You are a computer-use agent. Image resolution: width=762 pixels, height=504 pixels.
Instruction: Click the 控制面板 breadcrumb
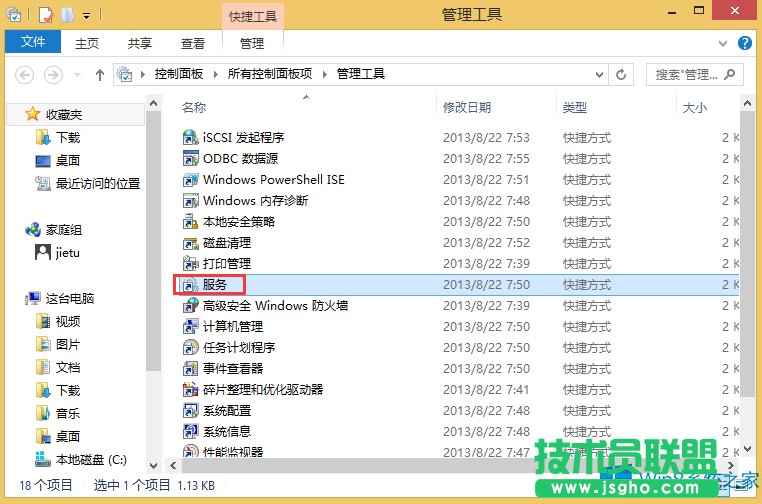click(x=179, y=74)
